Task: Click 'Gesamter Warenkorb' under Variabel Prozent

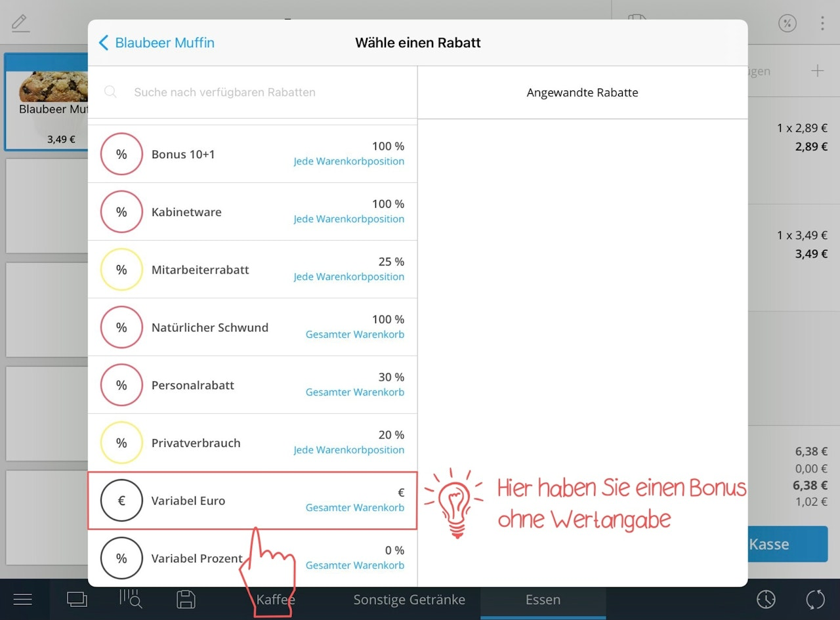Action: point(355,566)
